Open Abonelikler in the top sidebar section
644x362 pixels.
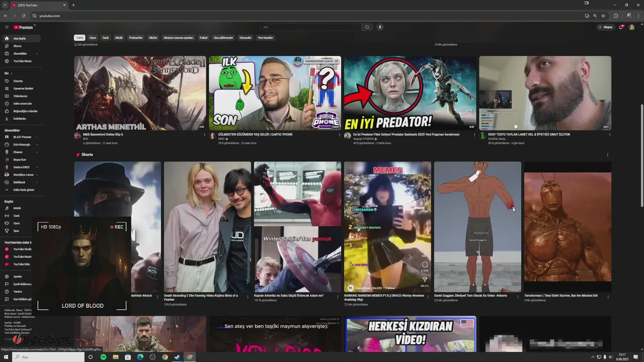20,53
